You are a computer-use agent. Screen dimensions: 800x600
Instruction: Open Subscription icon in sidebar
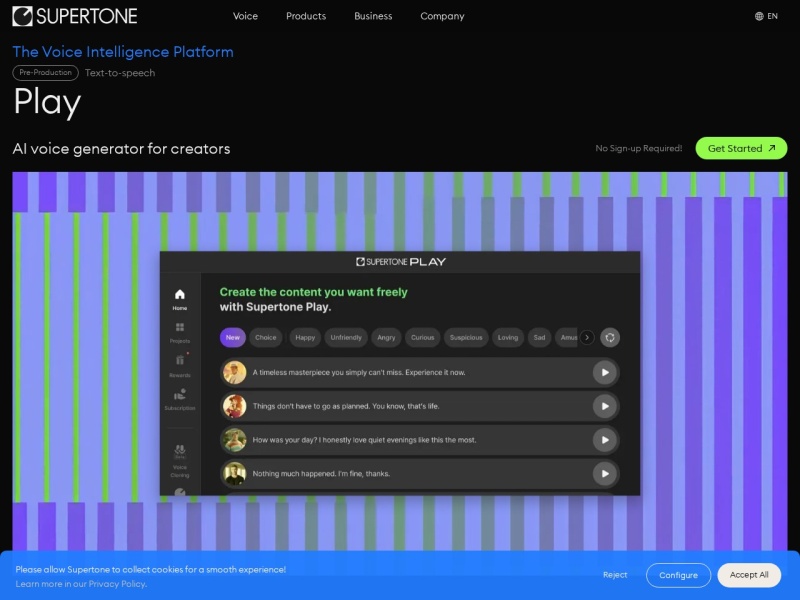pyautogui.click(x=180, y=396)
